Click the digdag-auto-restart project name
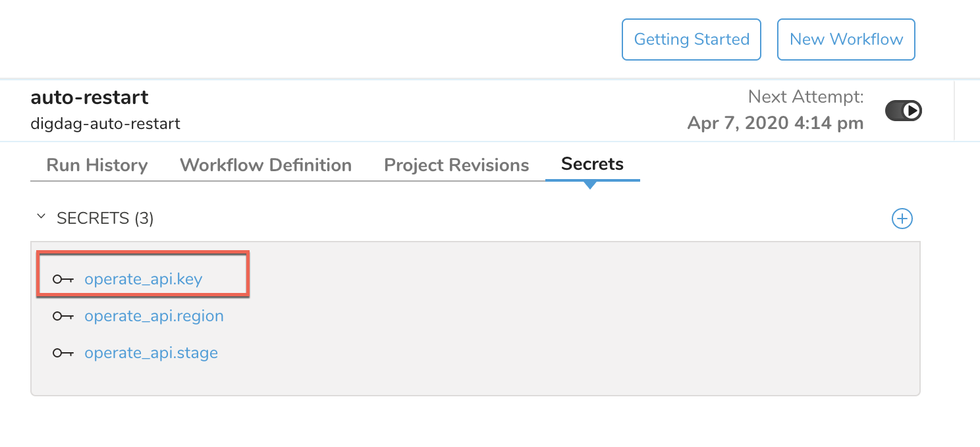980x447 pixels. point(105,123)
